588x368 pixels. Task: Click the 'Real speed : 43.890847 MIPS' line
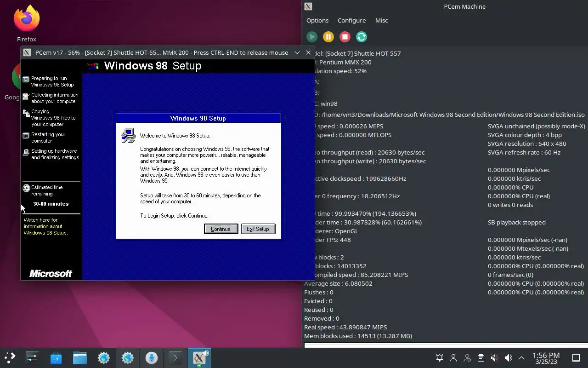click(x=345, y=327)
